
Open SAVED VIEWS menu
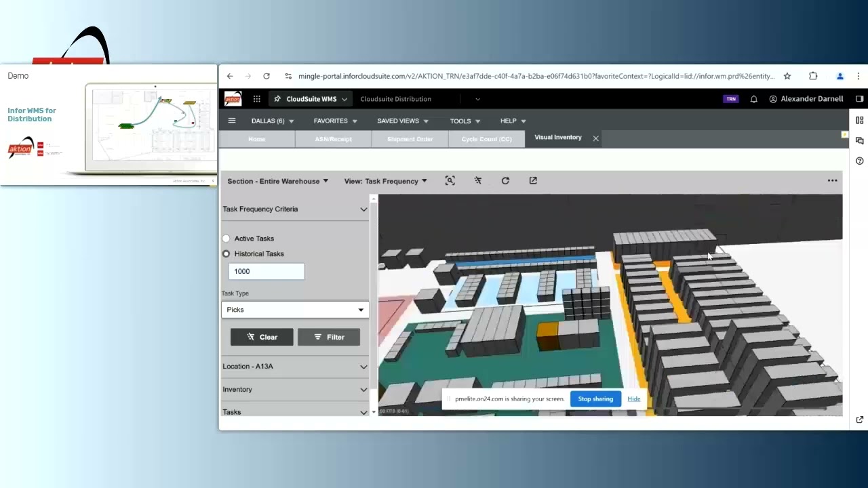tap(403, 121)
